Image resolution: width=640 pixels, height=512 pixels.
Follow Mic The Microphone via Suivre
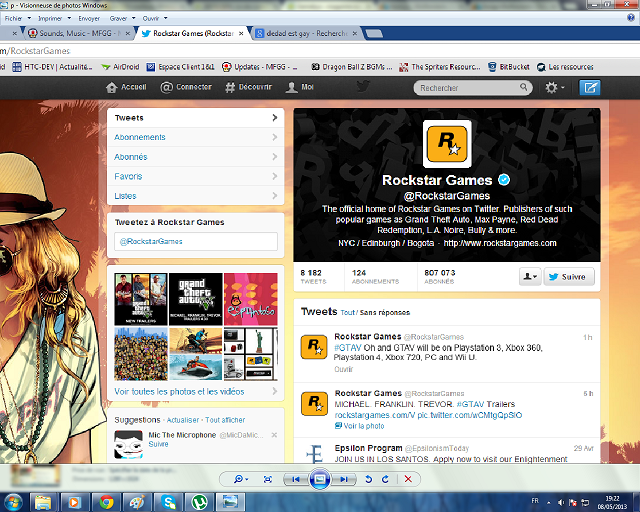click(158, 444)
